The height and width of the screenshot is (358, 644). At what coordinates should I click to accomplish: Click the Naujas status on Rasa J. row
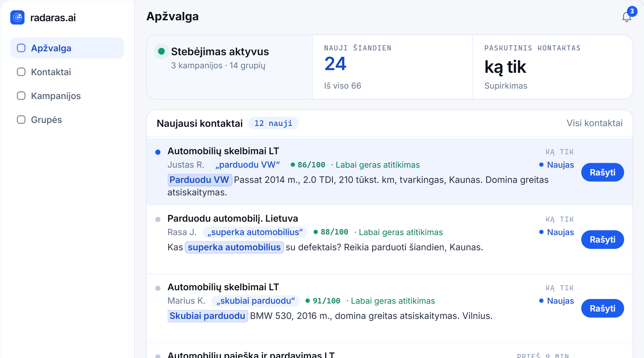click(557, 232)
